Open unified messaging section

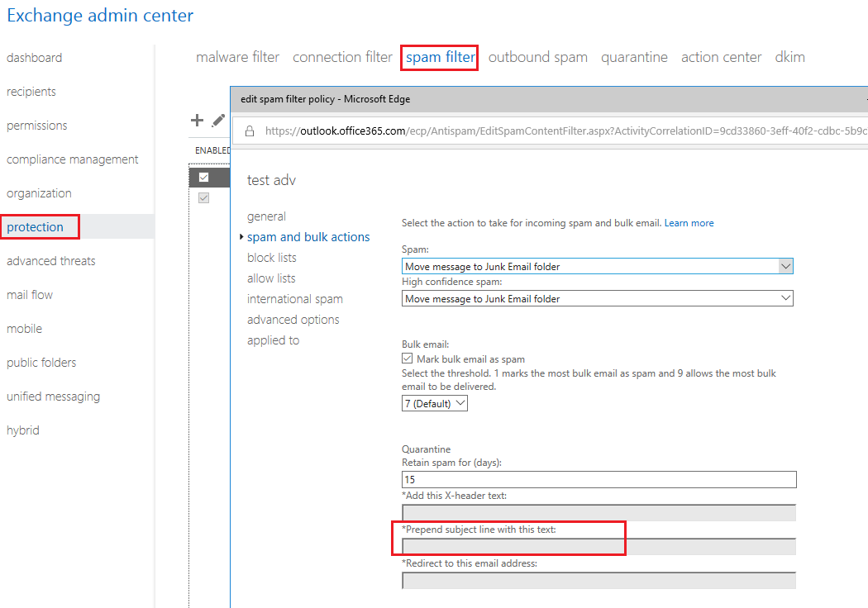(53, 397)
